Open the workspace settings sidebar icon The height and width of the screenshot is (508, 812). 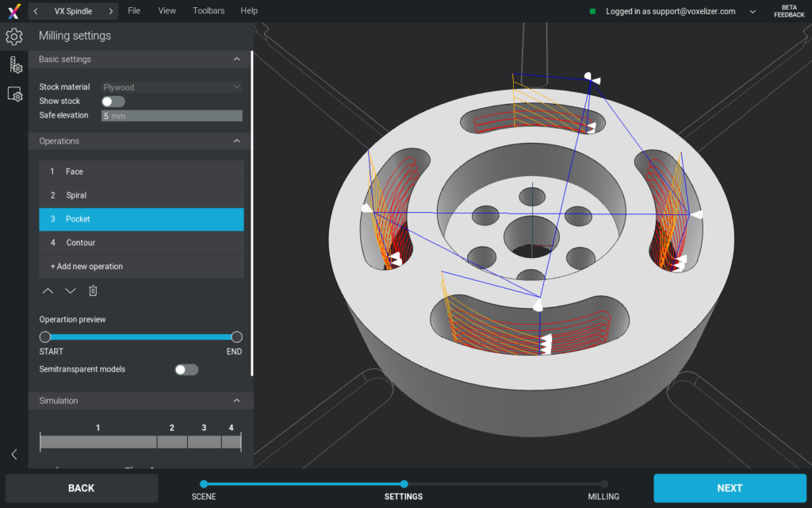tap(13, 94)
